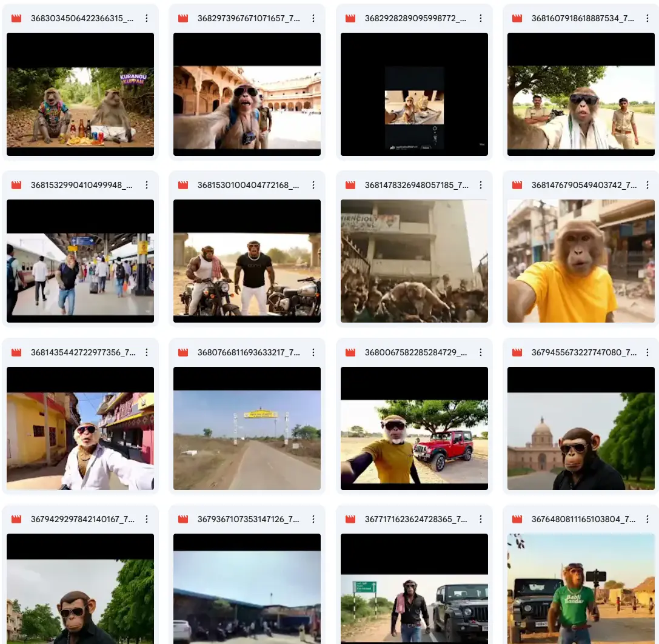Open more actions menu for 3681532990410499948
Viewport: 659px width, 644px height.
pos(147,185)
